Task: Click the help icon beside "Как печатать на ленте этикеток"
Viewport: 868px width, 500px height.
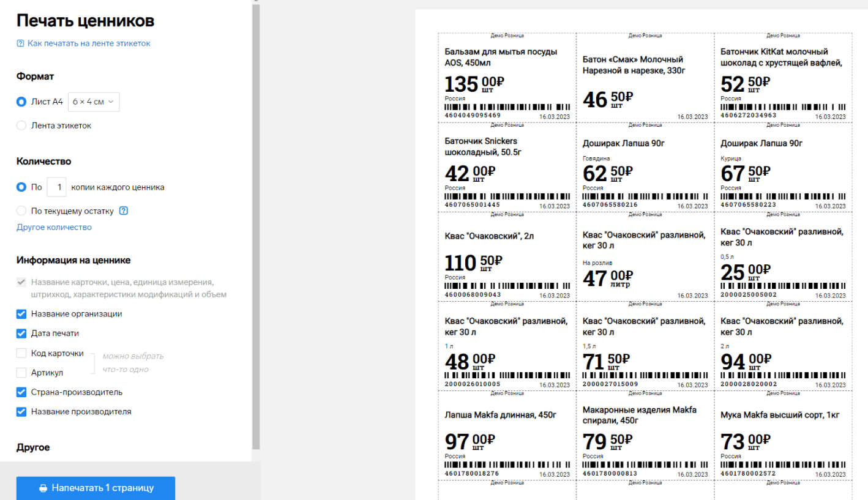Action: pyautogui.click(x=21, y=43)
